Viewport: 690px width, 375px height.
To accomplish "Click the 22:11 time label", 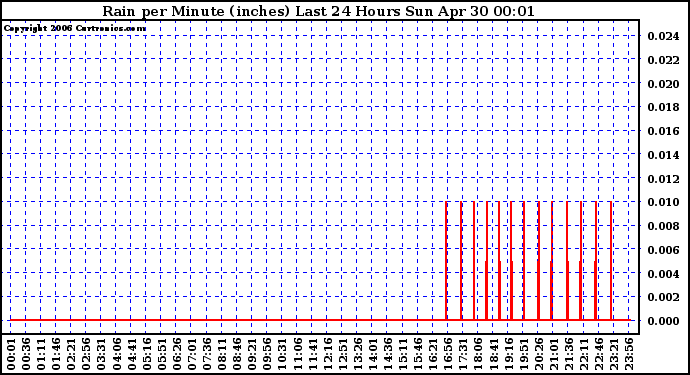I will (x=584, y=354).
